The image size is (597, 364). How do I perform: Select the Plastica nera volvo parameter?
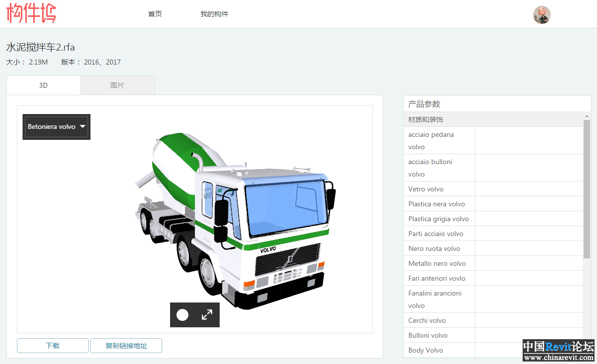[493, 204]
